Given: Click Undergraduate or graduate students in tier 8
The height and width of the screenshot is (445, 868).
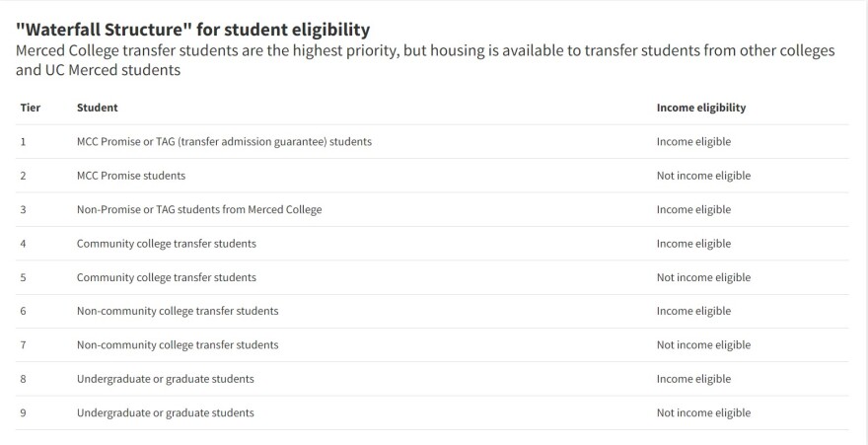Looking at the screenshot, I should click(166, 379).
